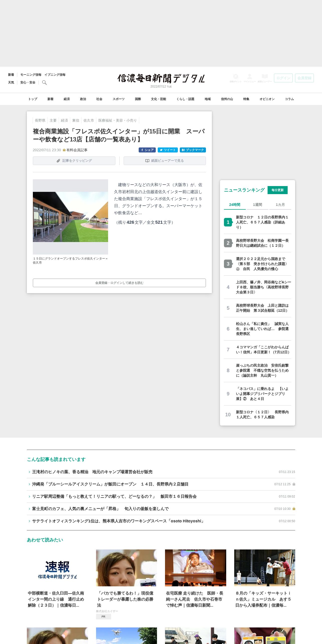Click 紙面ビューアーで見る button
Viewport: 322px width, 644px height.
[165, 161]
